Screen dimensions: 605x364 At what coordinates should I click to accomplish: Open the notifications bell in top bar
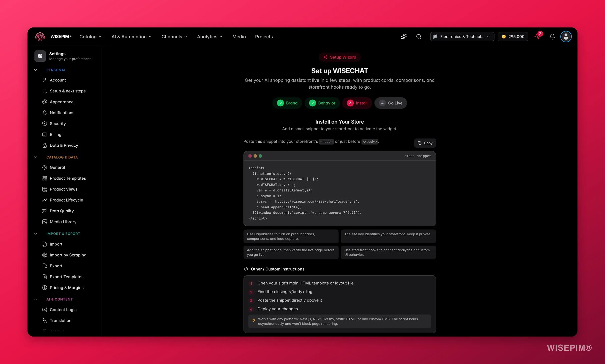(x=552, y=37)
